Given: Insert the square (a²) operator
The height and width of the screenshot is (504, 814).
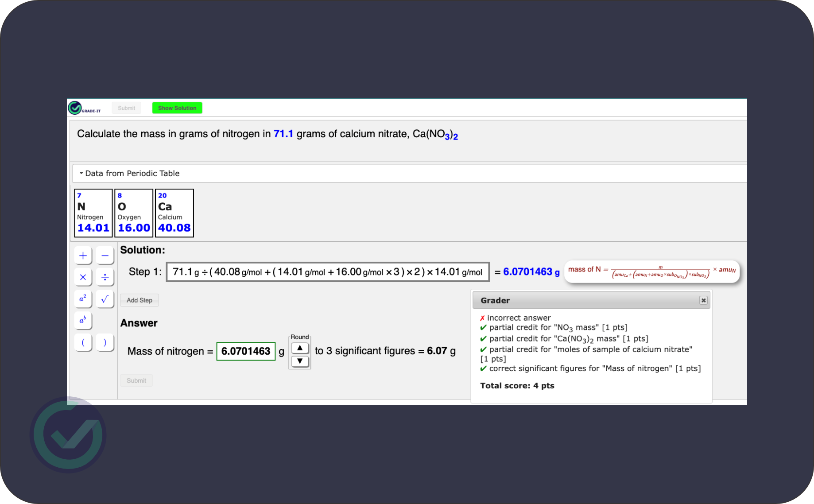Looking at the screenshot, I should (x=83, y=299).
